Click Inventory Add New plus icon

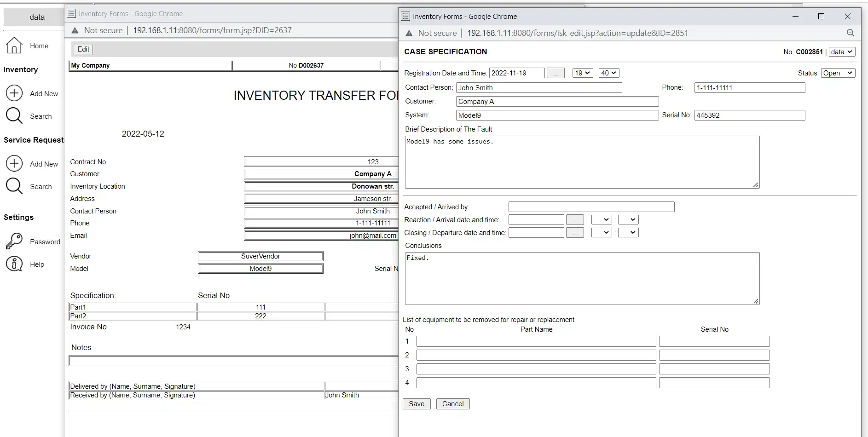[14, 93]
